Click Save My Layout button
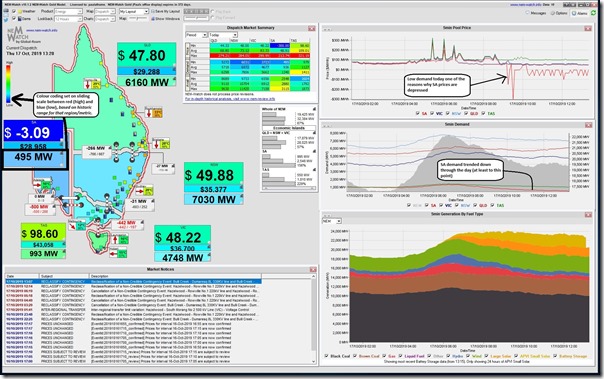 tap(165, 12)
